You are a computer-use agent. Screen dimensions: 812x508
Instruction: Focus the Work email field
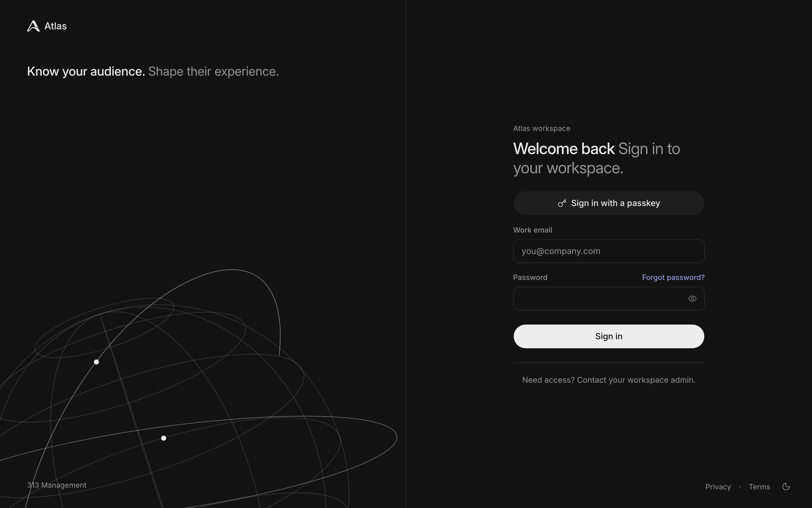pyautogui.click(x=609, y=251)
